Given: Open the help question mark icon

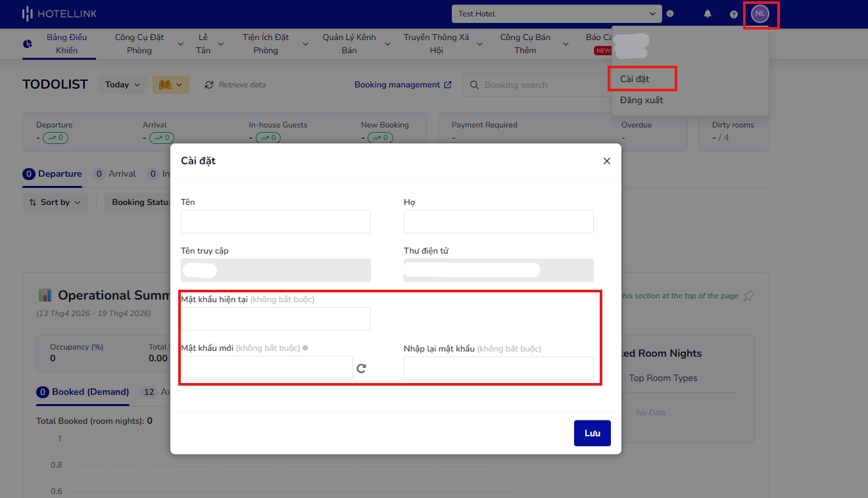Looking at the screenshot, I should click(734, 14).
